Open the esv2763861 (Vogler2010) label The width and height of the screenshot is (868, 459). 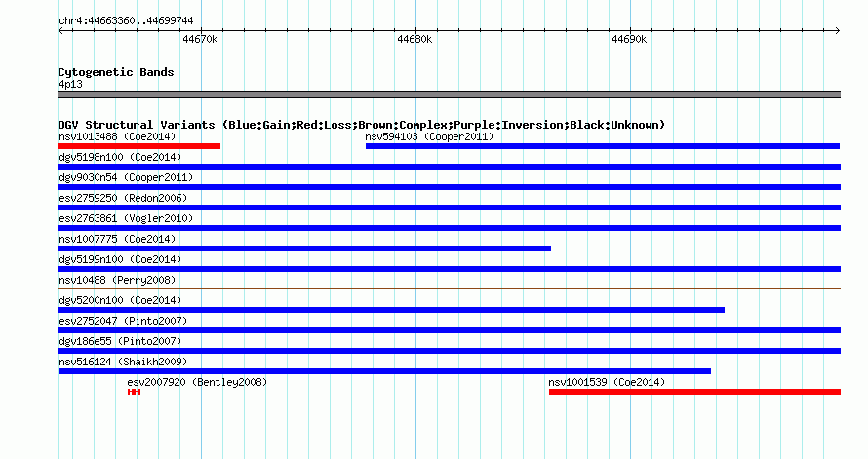(126, 218)
